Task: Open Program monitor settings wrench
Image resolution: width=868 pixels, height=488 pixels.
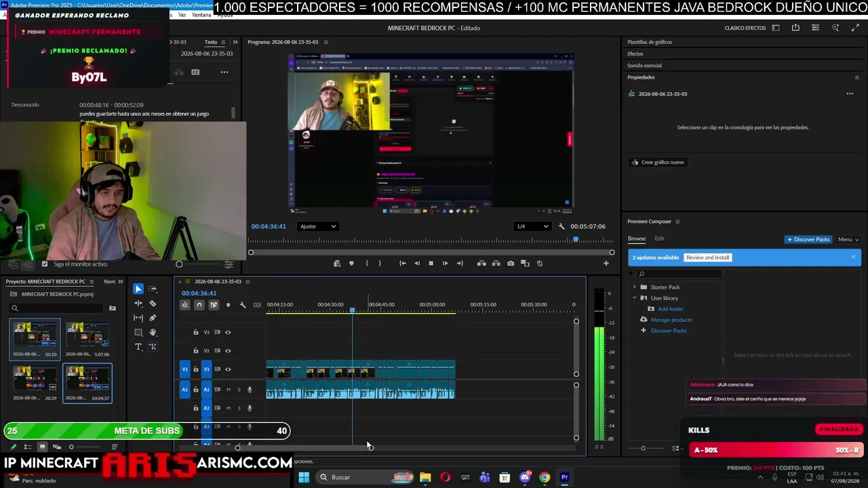Action: tap(561, 226)
